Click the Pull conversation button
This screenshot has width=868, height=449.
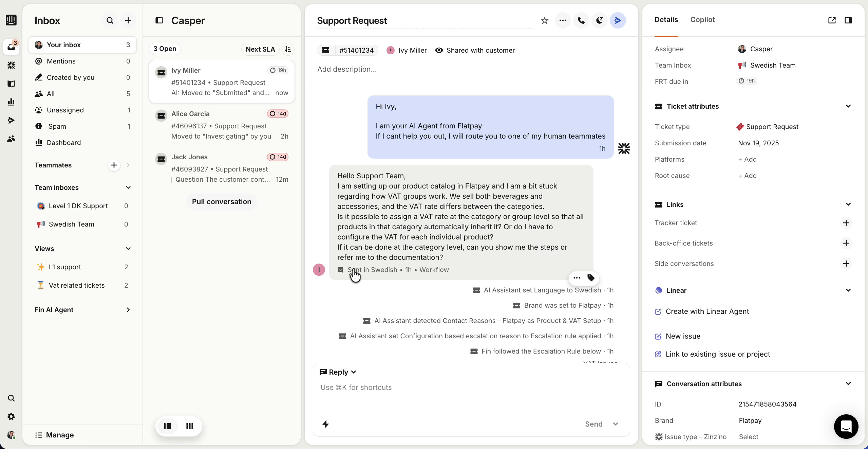(x=222, y=201)
